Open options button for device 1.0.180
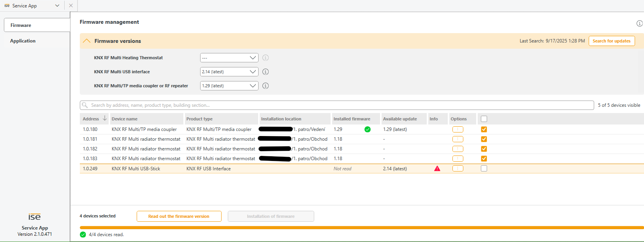 pos(457,129)
